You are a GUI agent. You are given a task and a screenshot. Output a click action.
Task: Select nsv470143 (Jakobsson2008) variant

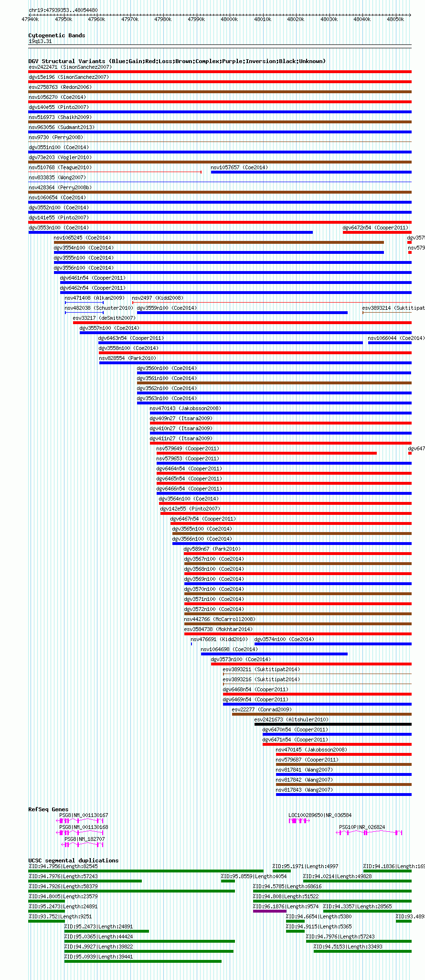185,408
